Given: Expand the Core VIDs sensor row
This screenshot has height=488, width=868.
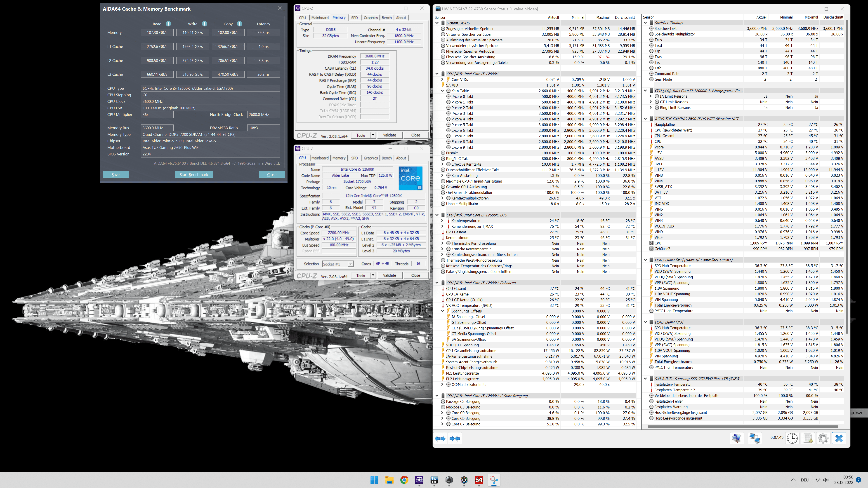Looking at the screenshot, I should click(442, 80).
